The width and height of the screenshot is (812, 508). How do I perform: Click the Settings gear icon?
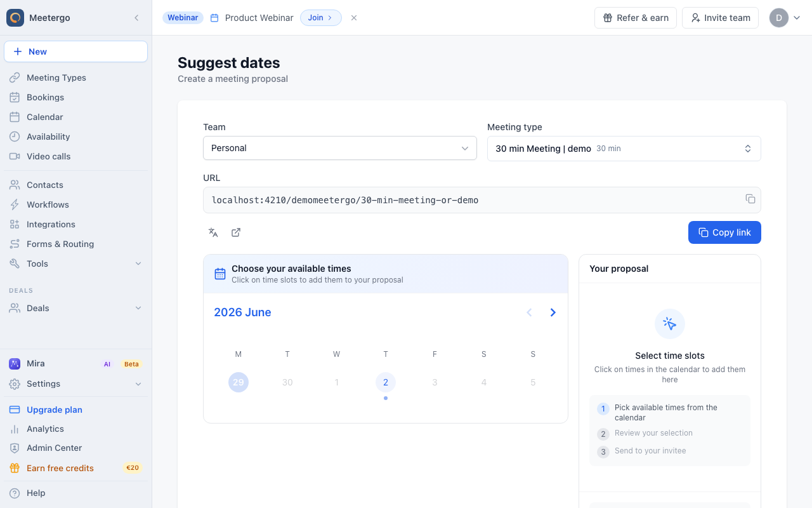(x=15, y=384)
